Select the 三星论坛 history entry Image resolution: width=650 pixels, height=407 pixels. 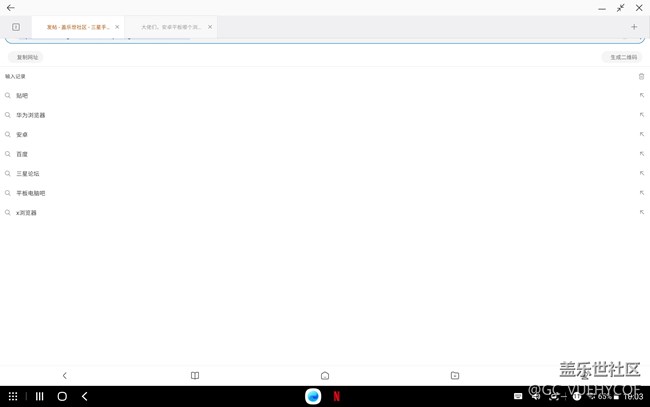coord(28,174)
